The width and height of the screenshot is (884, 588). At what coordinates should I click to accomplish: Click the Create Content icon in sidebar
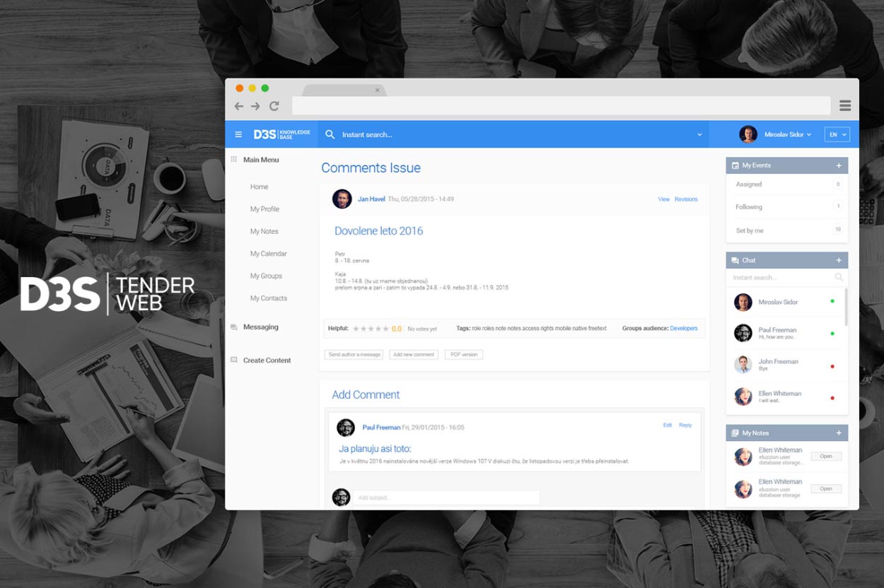click(x=234, y=360)
